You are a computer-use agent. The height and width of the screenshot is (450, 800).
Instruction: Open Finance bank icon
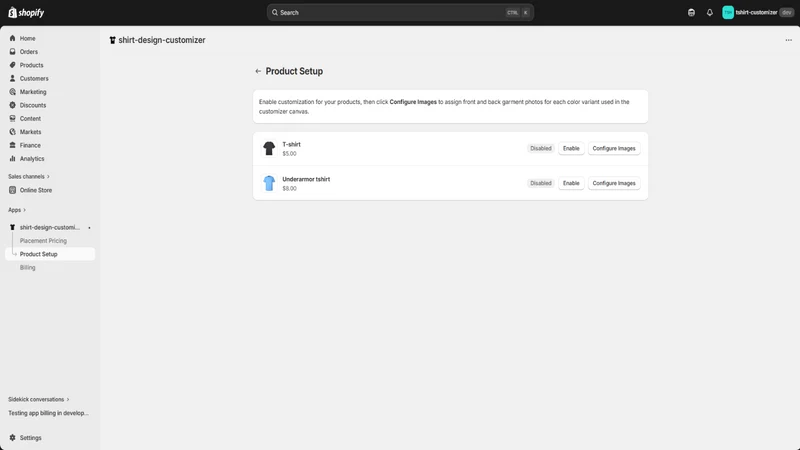[12, 145]
